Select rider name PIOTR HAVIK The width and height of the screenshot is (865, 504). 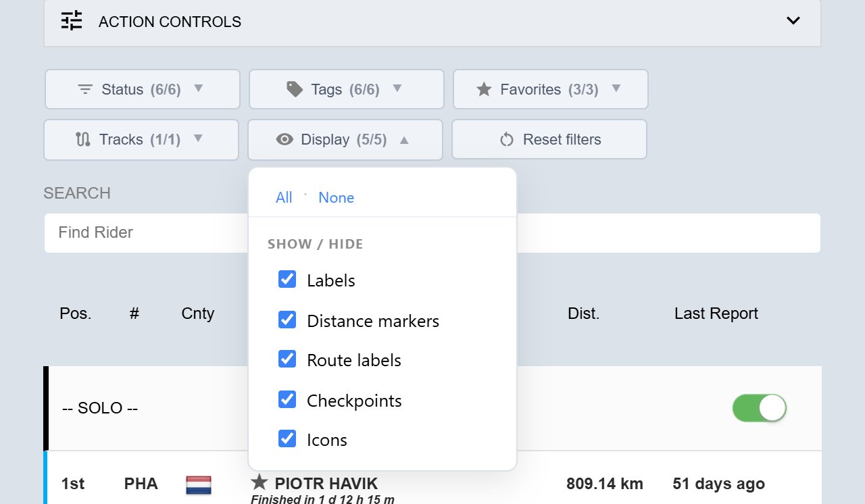[x=326, y=484]
